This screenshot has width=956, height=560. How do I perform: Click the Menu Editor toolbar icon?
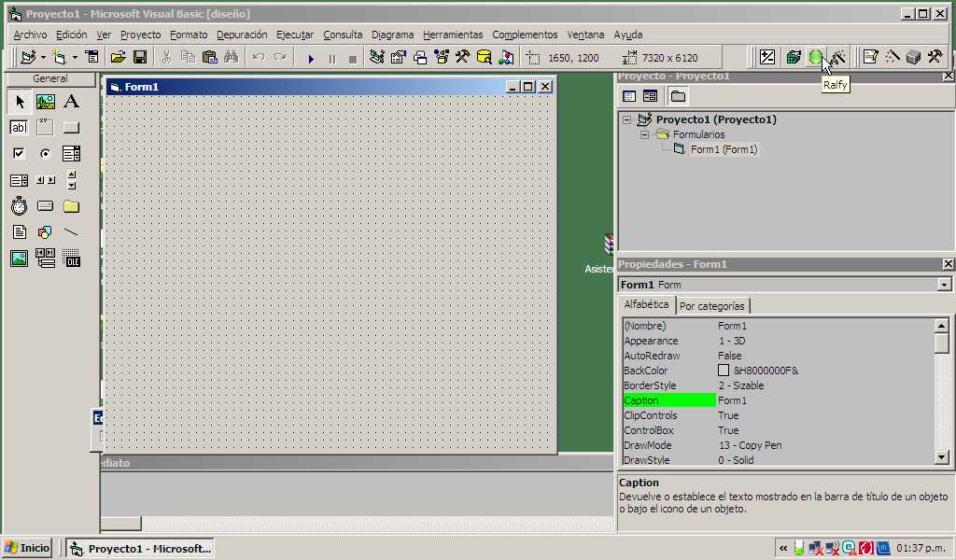coord(92,58)
